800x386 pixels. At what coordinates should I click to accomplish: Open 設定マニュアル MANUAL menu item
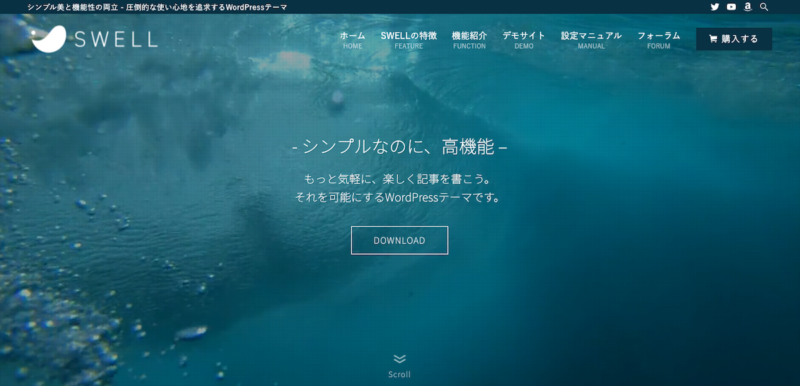(x=591, y=40)
